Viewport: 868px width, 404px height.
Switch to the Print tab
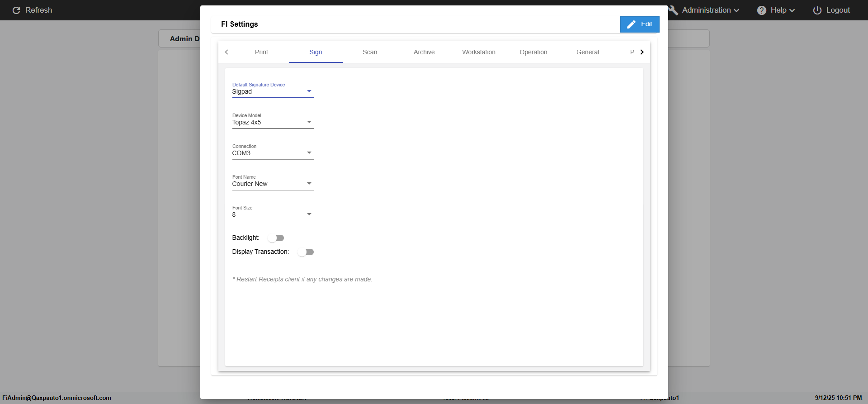click(x=261, y=52)
